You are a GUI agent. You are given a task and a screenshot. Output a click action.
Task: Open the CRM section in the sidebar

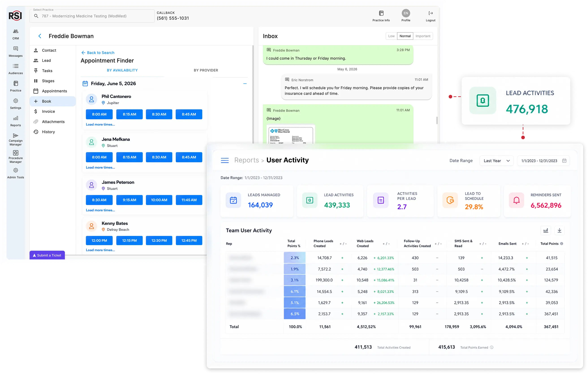tap(16, 34)
